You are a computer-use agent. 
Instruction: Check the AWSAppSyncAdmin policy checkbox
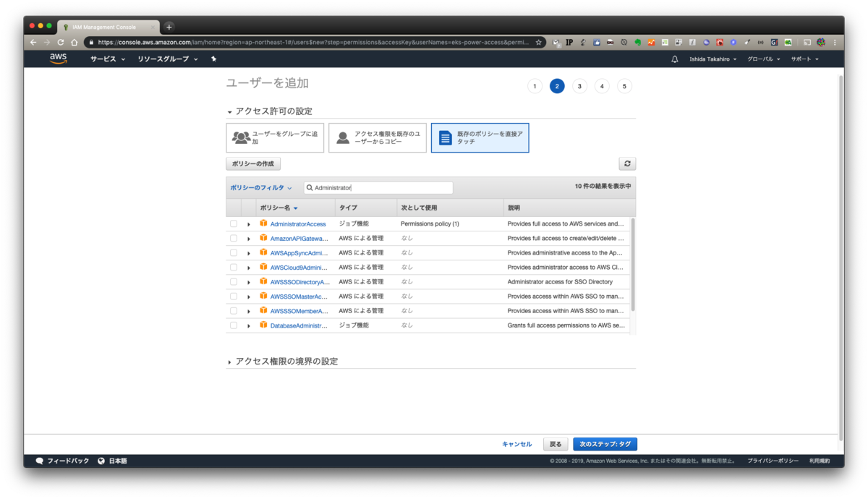[x=234, y=253]
